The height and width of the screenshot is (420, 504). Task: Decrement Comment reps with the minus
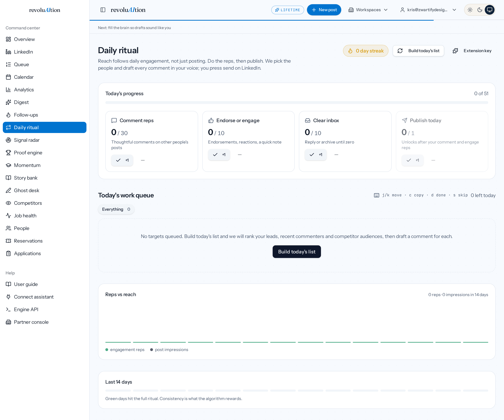(143, 160)
